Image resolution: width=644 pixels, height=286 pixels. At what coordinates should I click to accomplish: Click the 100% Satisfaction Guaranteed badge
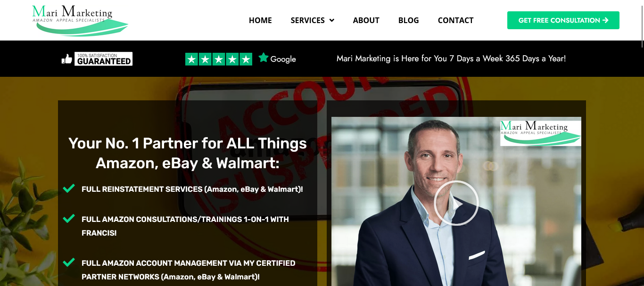tap(104, 59)
